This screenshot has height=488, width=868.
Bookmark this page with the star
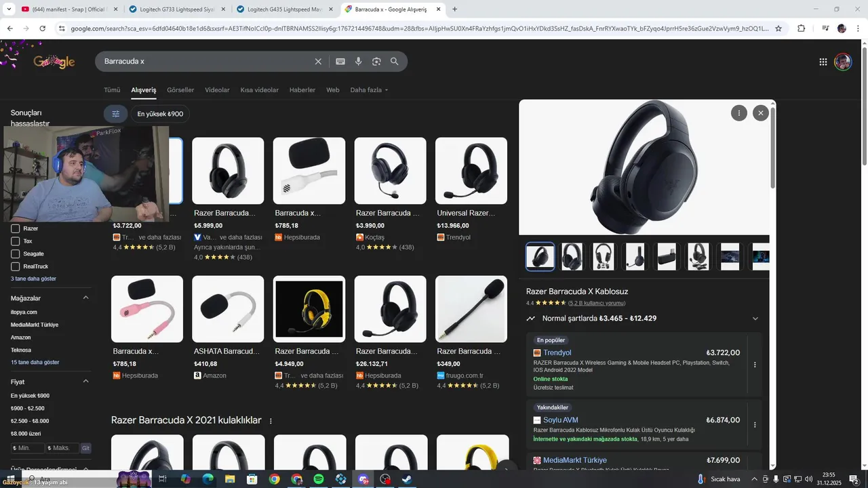click(x=778, y=28)
